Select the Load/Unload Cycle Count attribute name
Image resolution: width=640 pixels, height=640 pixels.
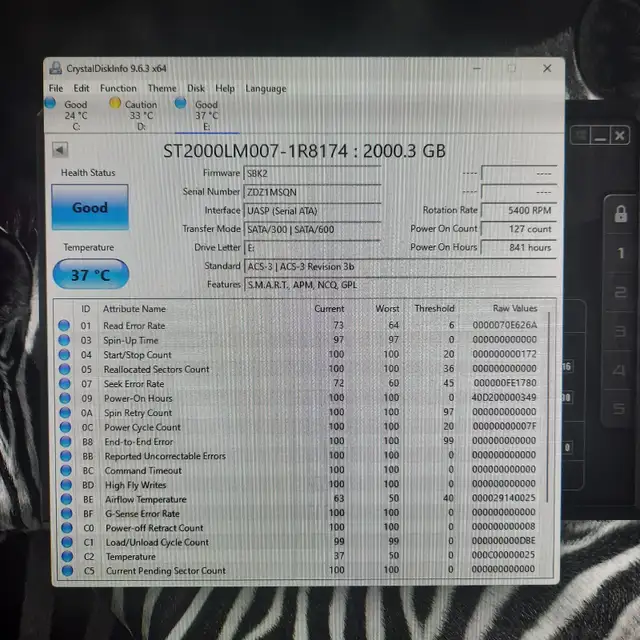click(x=157, y=542)
